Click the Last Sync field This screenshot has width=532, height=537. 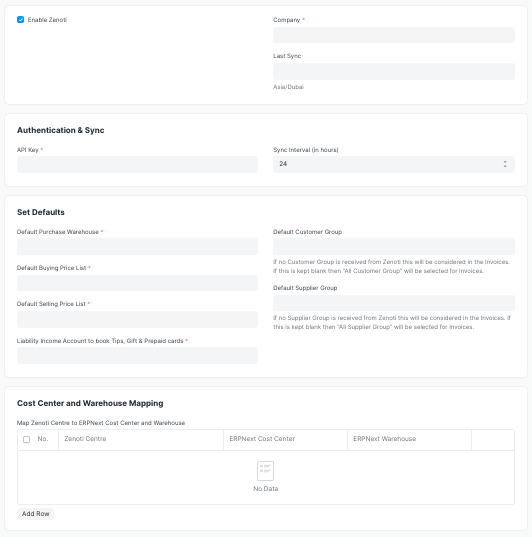pyautogui.click(x=394, y=71)
